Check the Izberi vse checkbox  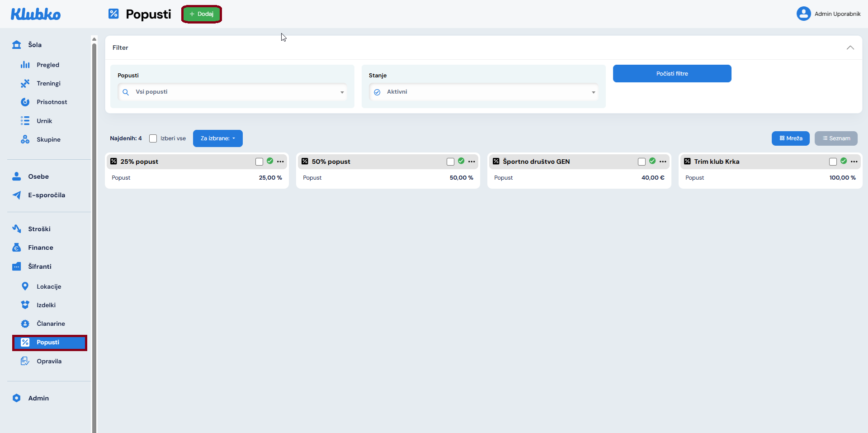[153, 138]
